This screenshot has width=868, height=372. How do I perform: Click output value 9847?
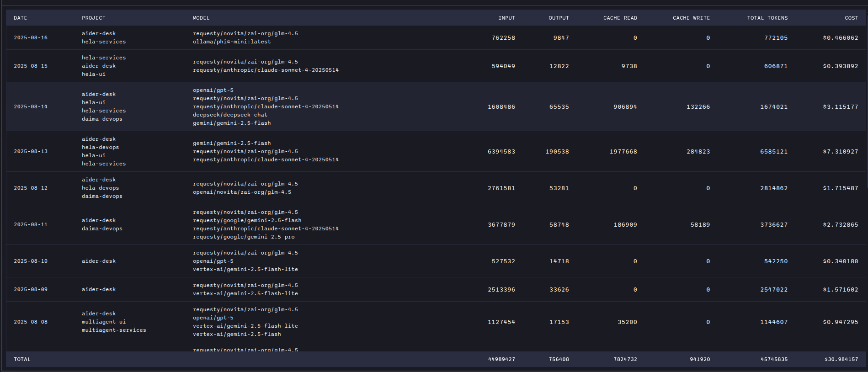(561, 37)
